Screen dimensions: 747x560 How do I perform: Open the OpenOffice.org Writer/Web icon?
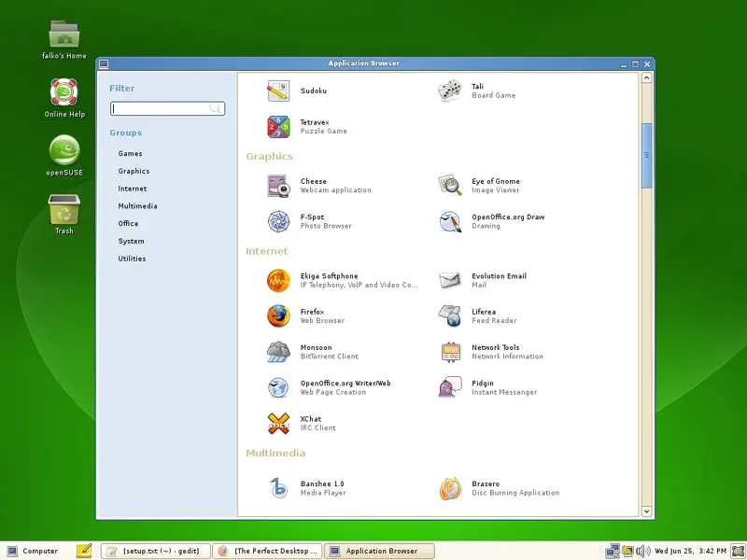pos(278,387)
